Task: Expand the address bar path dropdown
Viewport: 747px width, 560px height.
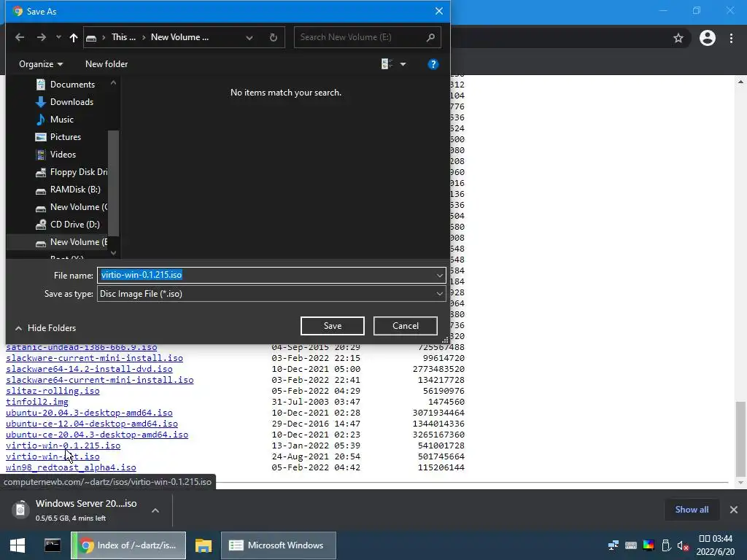Action: click(249, 38)
